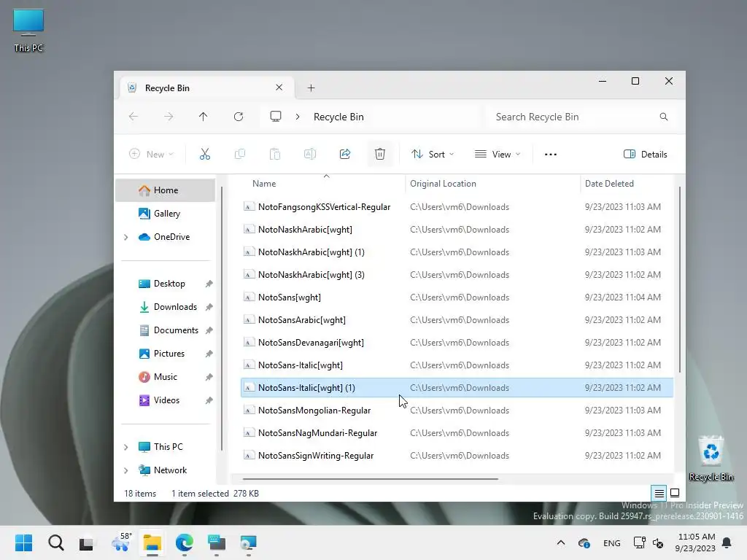Go forward with the right arrow
Viewport: 747px width, 560px height.
[x=169, y=117]
